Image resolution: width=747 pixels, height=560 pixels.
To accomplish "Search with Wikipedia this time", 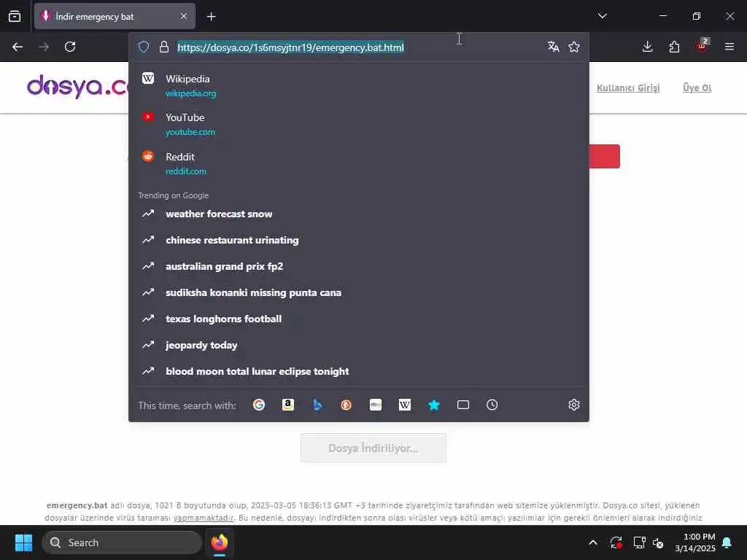I will pos(404,405).
